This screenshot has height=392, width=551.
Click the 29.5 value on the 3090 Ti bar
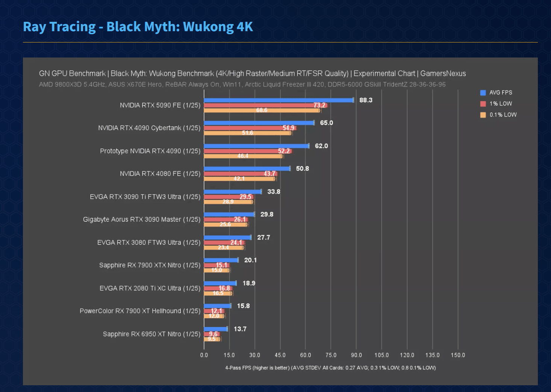pyautogui.click(x=245, y=197)
